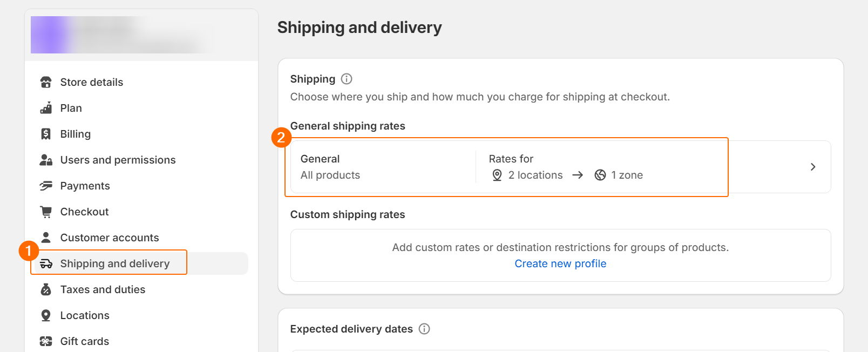Expand General shipping rates with chevron arrow
868x352 pixels.
pos(812,167)
